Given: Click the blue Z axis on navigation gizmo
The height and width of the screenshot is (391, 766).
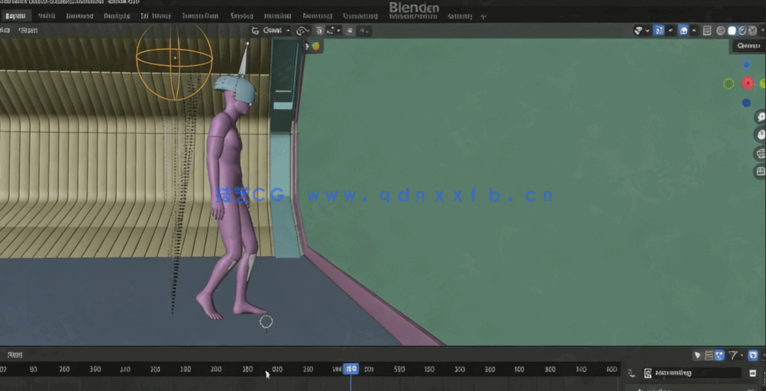Looking at the screenshot, I should (x=746, y=65).
